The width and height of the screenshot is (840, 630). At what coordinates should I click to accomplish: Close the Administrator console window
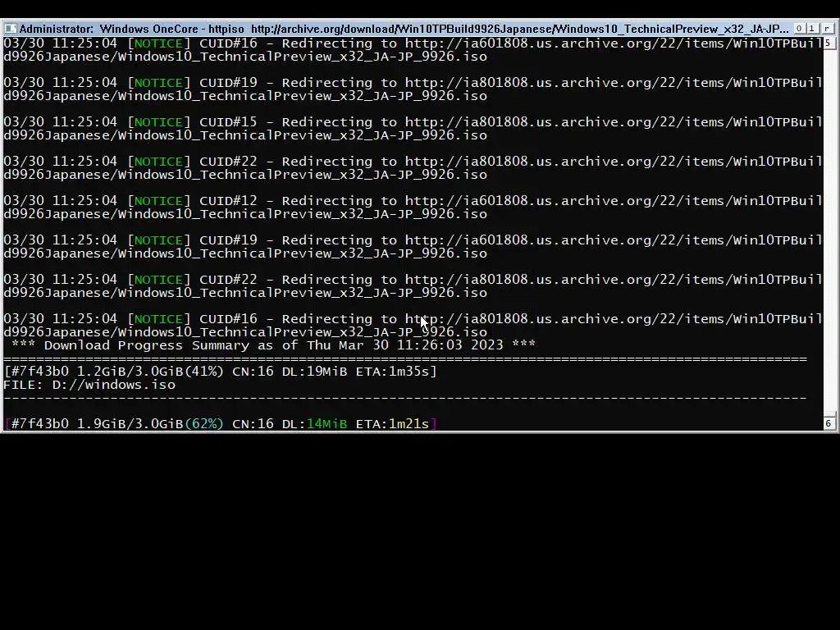coord(828,29)
